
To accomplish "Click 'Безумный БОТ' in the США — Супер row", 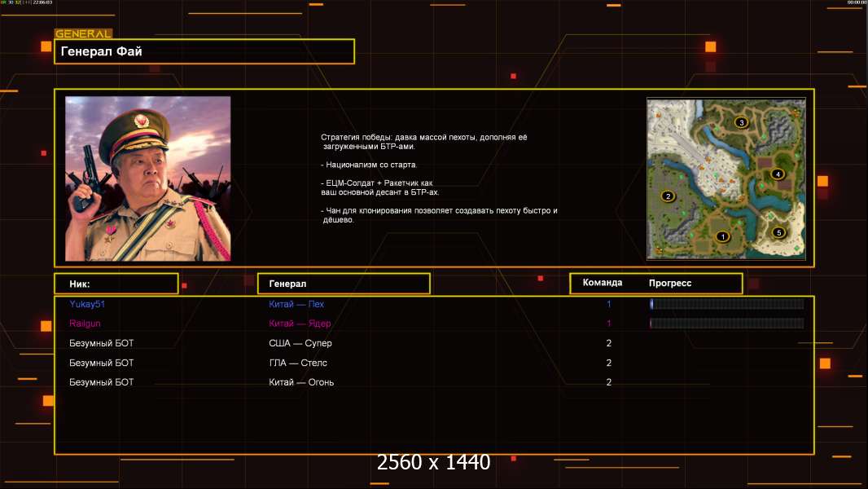I will pos(101,343).
